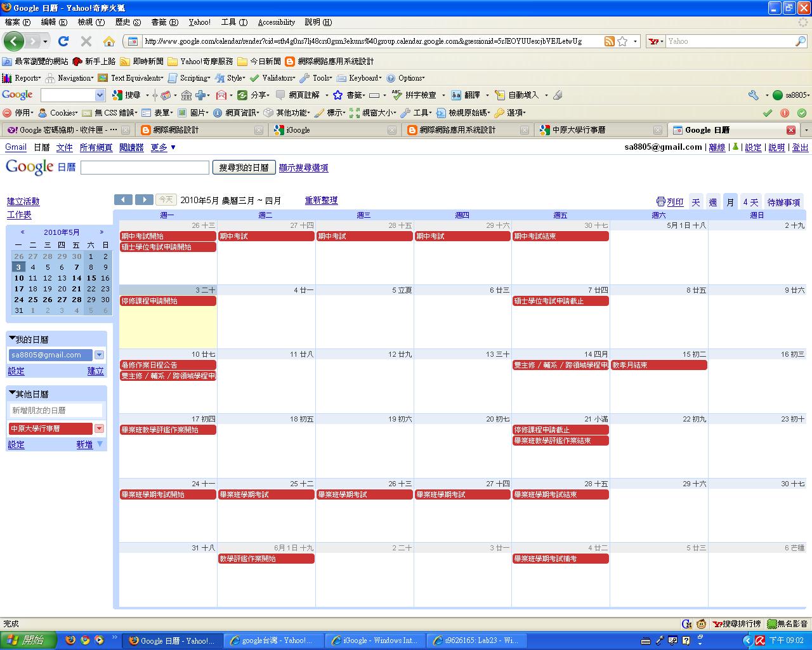Collapse the 其他日曆 section
This screenshot has height=650, width=812.
pyautogui.click(x=12, y=394)
